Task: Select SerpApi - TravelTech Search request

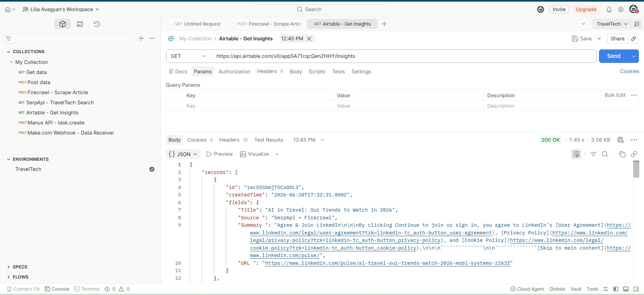Action: point(60,103)
